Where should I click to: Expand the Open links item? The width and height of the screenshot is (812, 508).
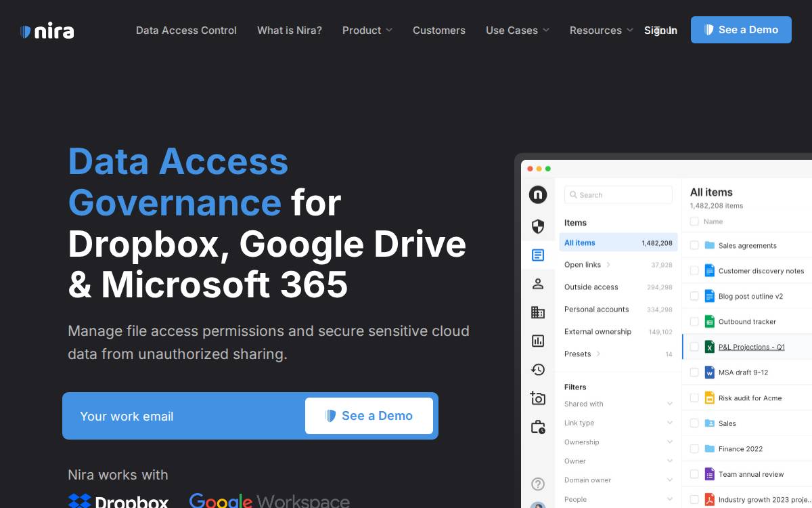coord(587,265)
